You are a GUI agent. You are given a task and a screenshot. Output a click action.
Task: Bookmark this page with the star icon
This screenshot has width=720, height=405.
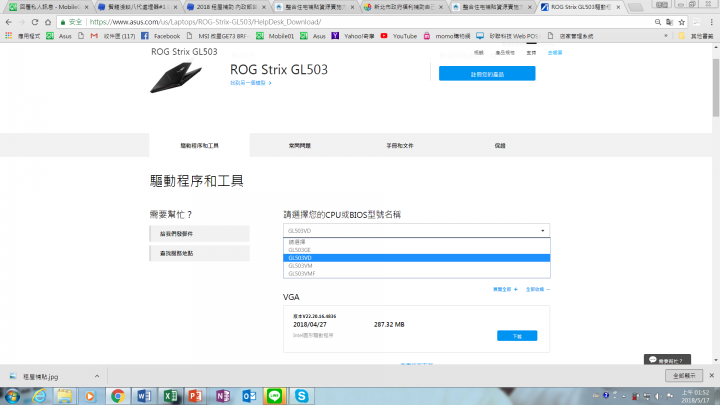tap(682, 22)
